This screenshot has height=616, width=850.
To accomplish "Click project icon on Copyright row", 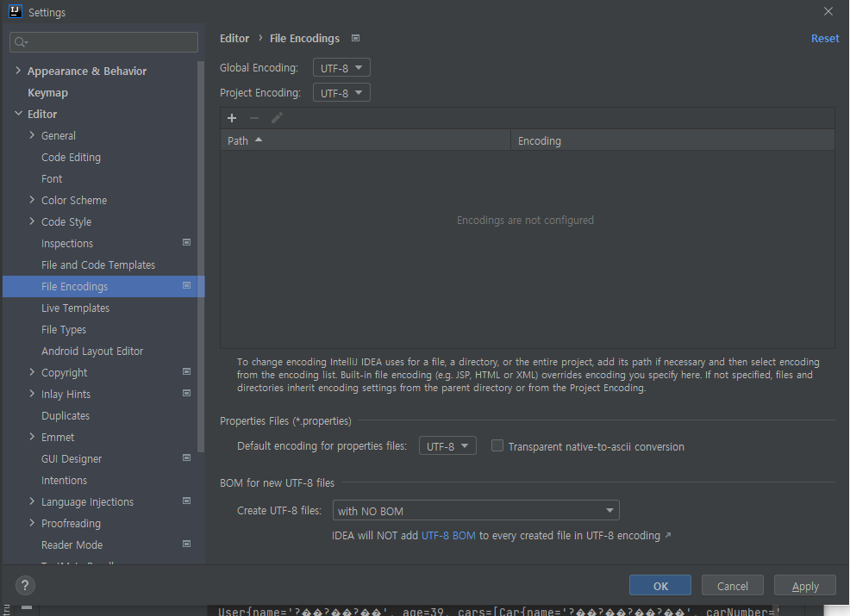I will [x=186, y=371].
